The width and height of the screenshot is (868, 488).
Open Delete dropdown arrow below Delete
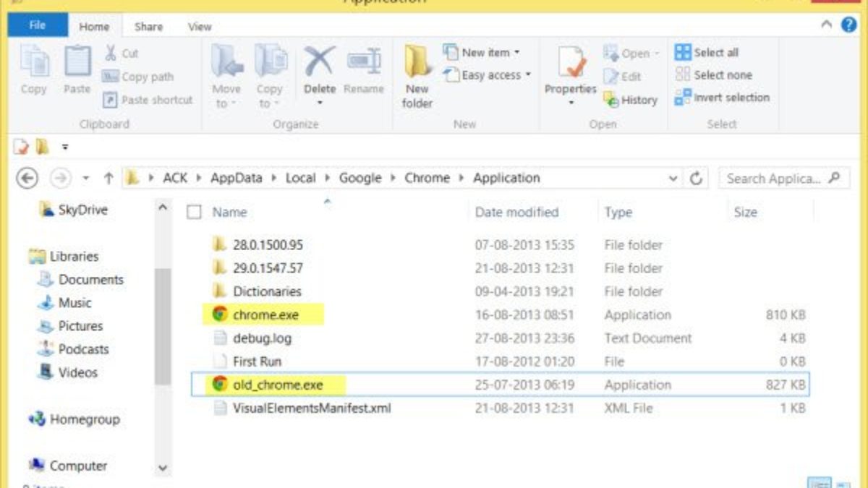pyautogui.click(x=319, y=103)
